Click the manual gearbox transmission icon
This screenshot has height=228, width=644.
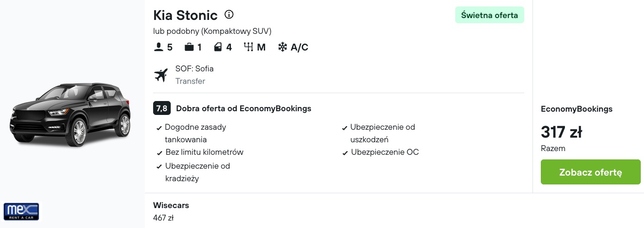click(x=248, y=47)
